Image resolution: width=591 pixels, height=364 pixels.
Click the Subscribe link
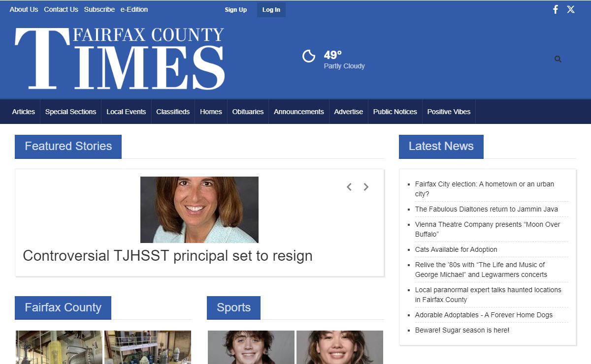point(99,9)
